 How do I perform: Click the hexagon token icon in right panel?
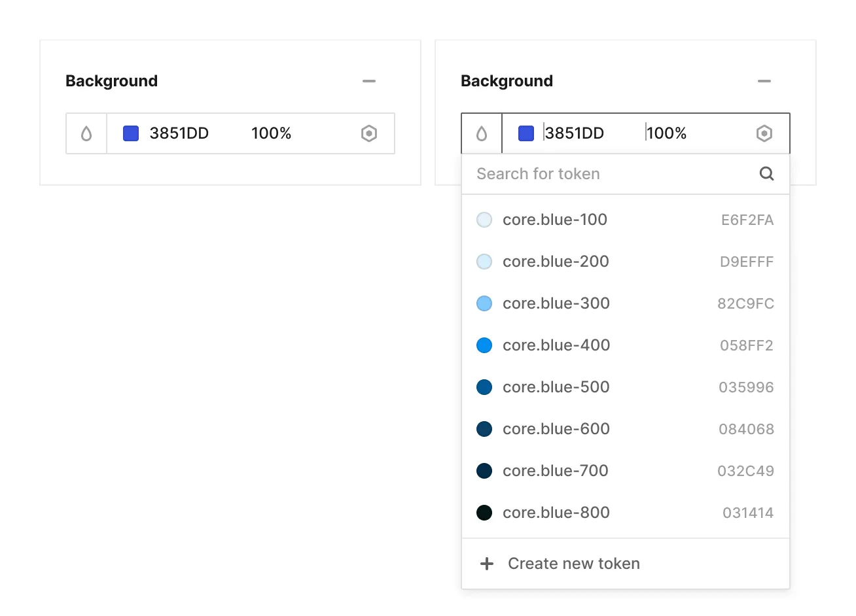pos(764,133)
